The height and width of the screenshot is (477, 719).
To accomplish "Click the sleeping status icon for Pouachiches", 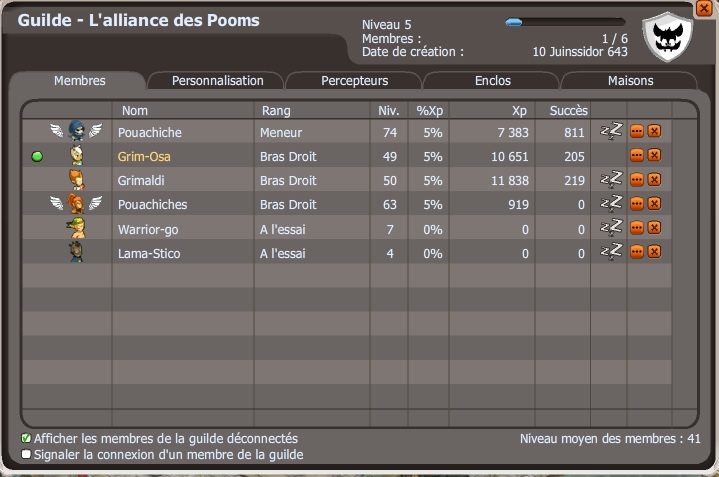I will [x=610, y=203].
